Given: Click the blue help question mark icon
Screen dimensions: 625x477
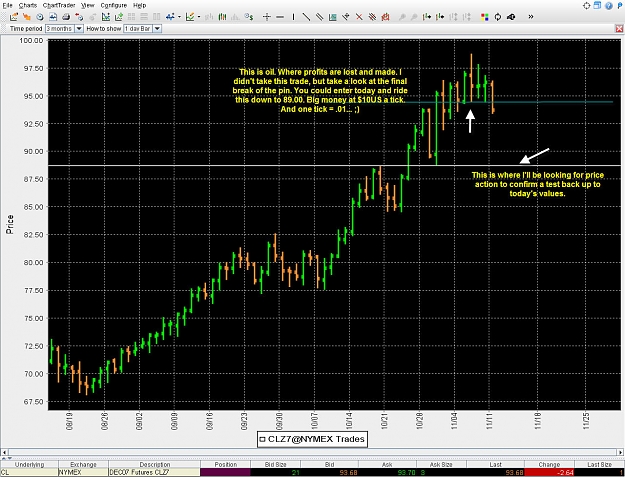Looking at the screenshot, I should [608, 6].
